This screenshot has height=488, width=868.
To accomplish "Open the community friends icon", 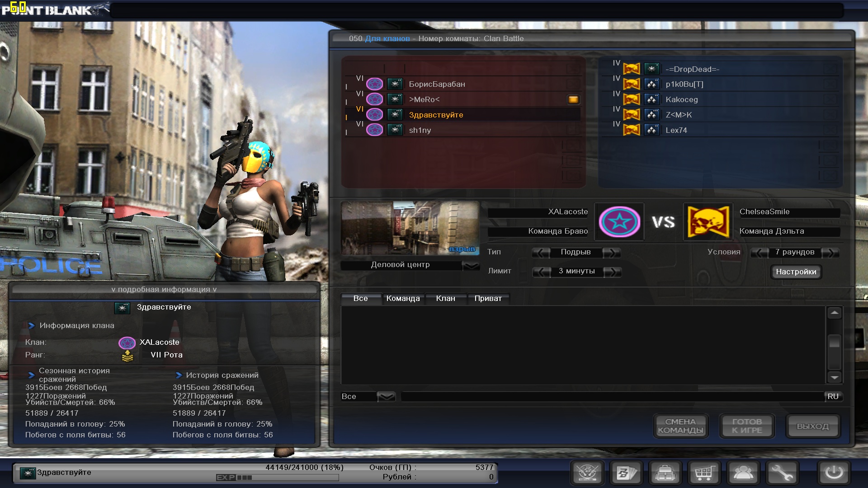I will pos(743,473).
